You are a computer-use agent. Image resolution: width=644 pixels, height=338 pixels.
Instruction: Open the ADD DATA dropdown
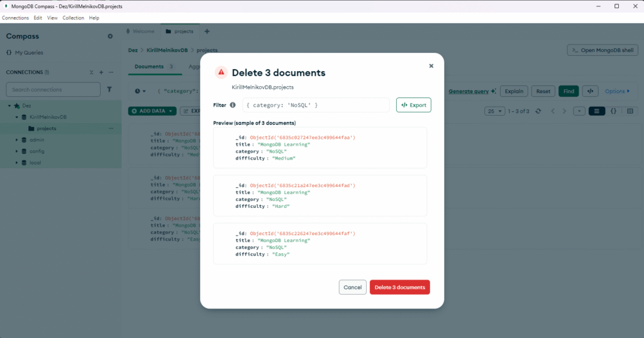click(152, 111)
